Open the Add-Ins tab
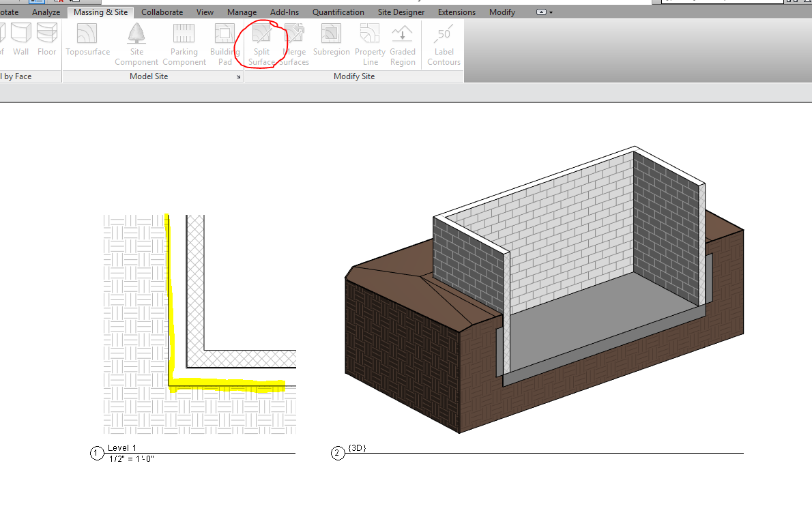 point(284,12)
